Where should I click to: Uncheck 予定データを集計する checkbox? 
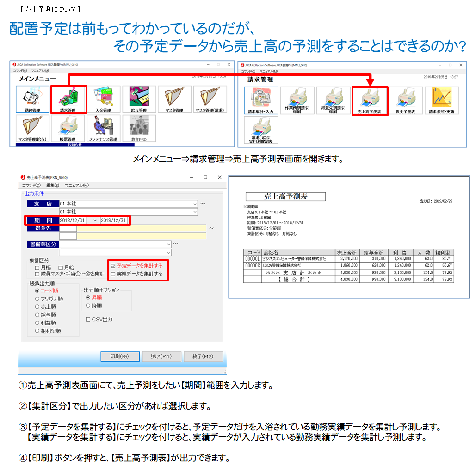point(113,266)
